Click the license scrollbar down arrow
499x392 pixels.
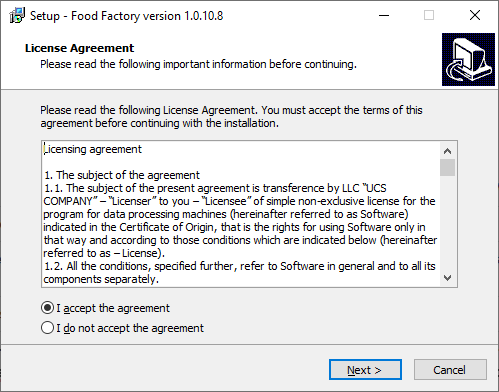click(447, 278)
